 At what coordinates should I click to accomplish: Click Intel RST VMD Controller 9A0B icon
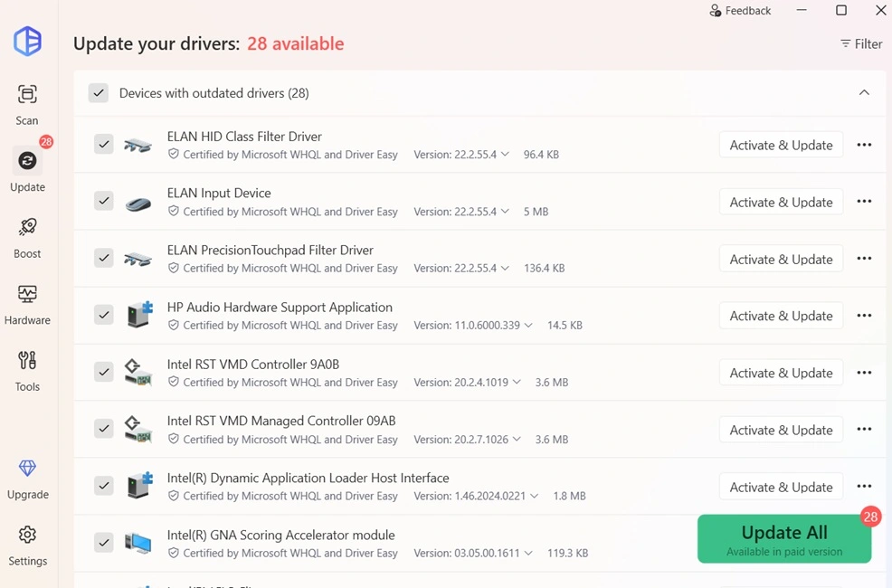[138, 372]
